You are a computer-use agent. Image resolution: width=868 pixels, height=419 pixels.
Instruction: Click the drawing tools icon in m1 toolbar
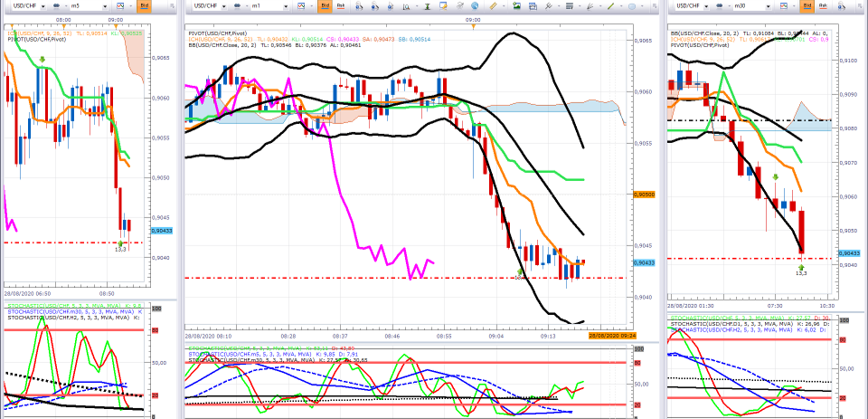(549, 5)
